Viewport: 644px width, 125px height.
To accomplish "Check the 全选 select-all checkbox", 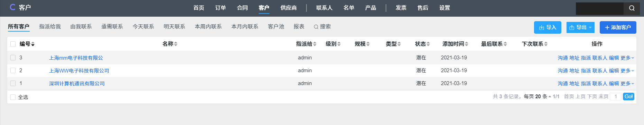I will click(13, 97).
